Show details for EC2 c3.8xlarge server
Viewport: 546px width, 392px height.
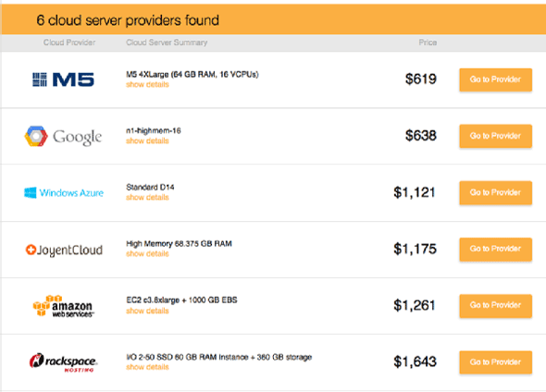coord(147,311)
